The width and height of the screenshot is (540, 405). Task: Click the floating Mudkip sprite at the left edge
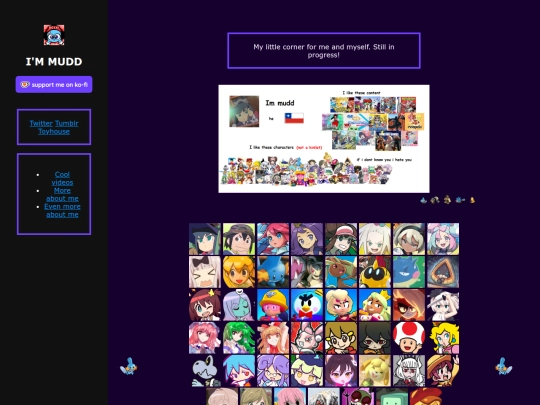(x=128, y=366)
